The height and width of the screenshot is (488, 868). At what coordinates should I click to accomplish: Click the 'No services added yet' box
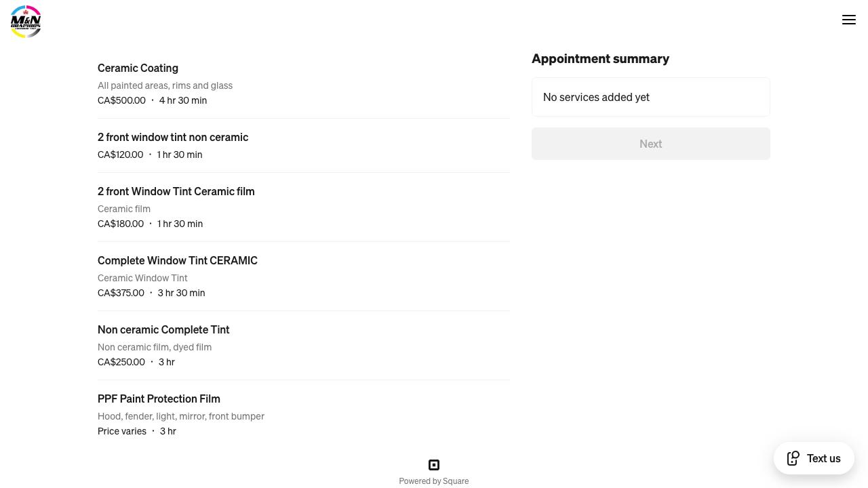point(650,97)
